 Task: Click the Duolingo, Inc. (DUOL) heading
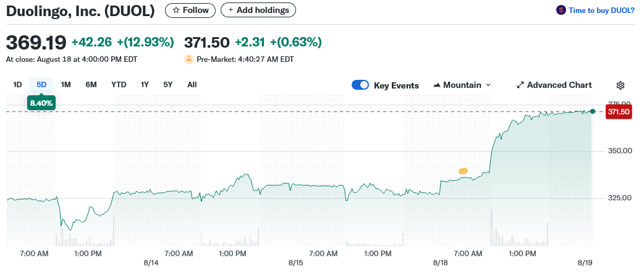[80, 11]
